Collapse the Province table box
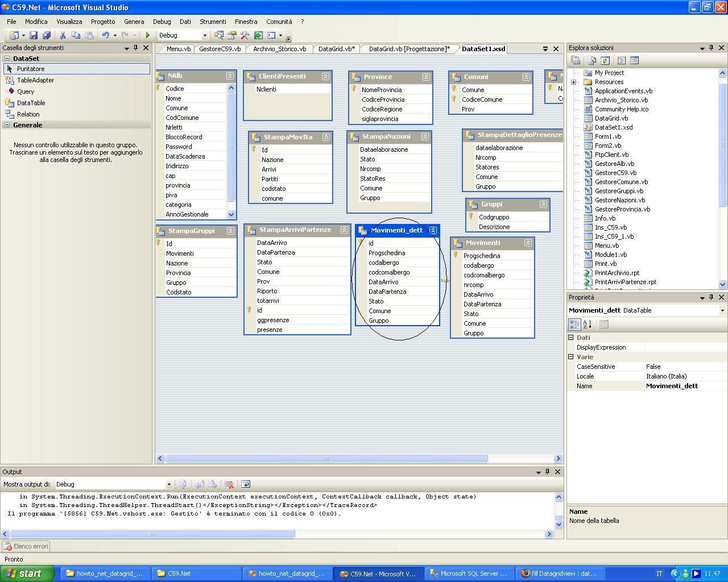Screen dimensions: 728x582 tap(425, 77)
